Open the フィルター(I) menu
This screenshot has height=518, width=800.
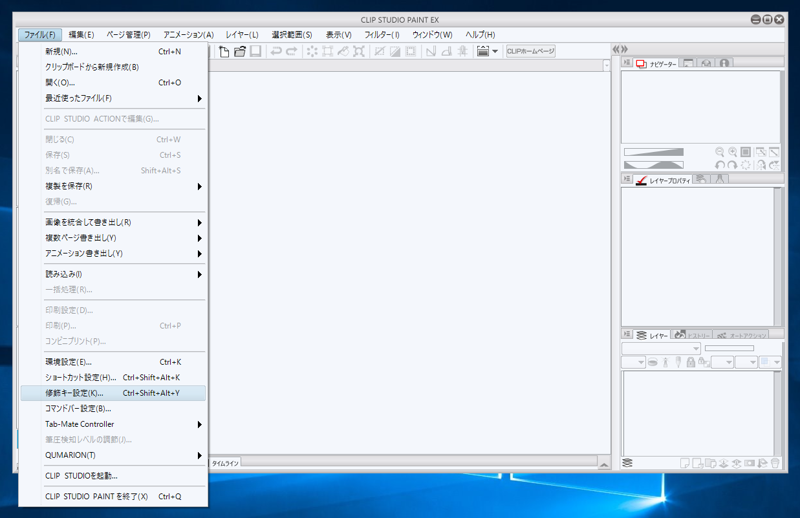(x=382, y=35)
